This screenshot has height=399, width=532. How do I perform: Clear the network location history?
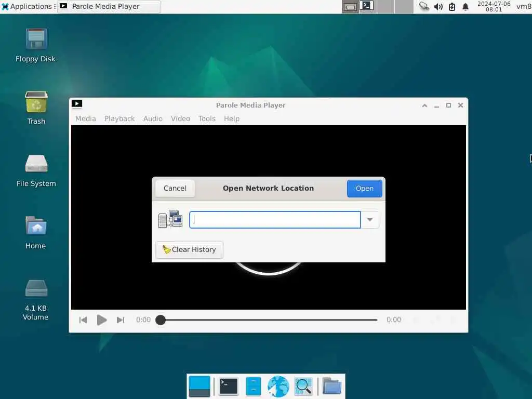tap(189, 250)
